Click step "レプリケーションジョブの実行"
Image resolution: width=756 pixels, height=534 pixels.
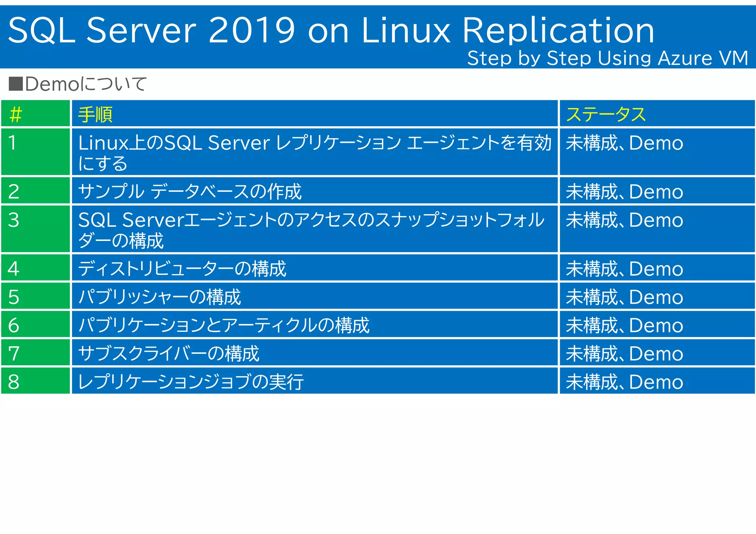point(315,380)
